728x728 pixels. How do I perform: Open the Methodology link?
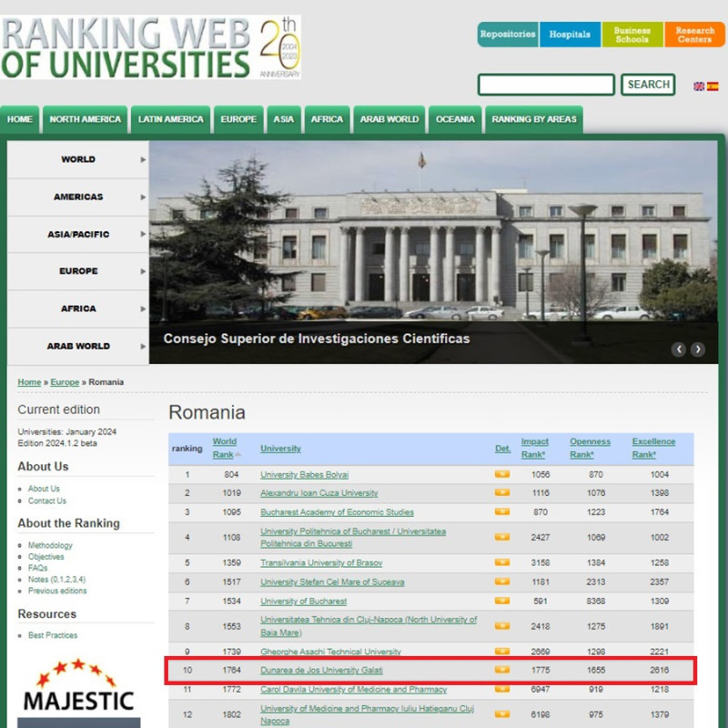click(50, 545)
